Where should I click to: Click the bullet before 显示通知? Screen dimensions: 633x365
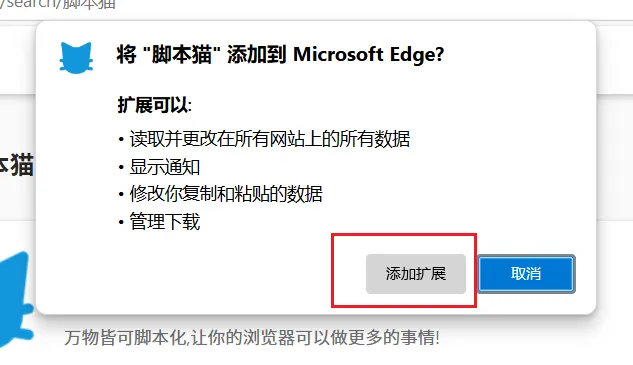coord(121,167)
